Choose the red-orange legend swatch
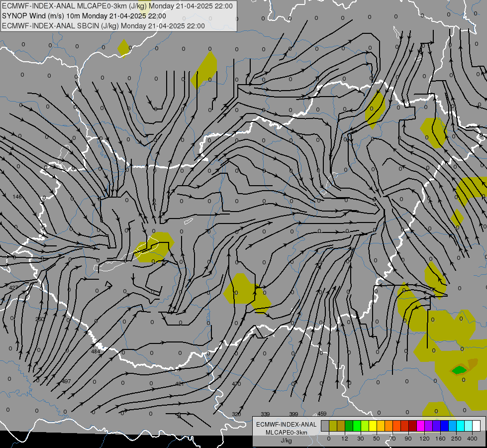Image resolution: width=487 pixels, height=448 pixels. (396, 426)
